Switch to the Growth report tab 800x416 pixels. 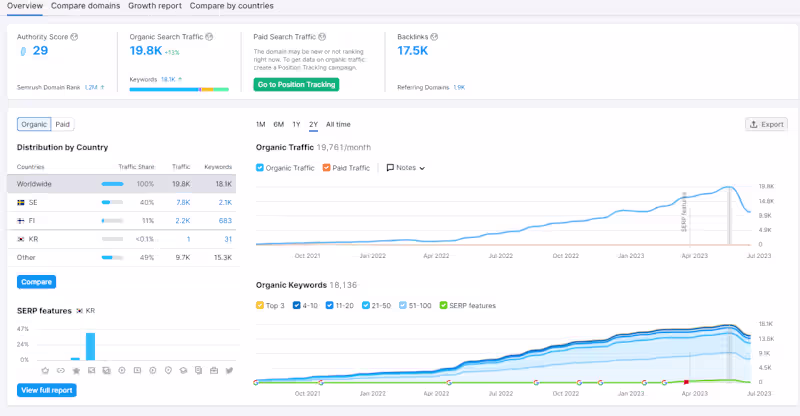point(154,6)
